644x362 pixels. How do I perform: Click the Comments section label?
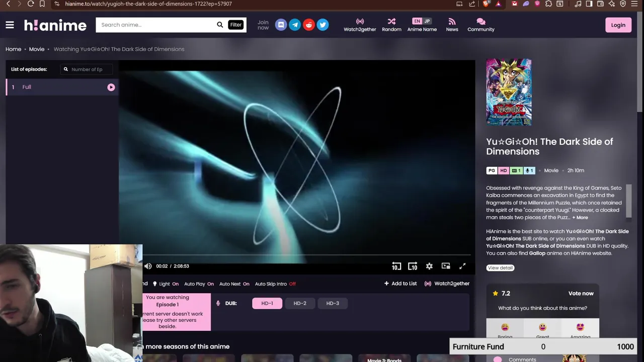pyautogui.click(x=522, y=359)
